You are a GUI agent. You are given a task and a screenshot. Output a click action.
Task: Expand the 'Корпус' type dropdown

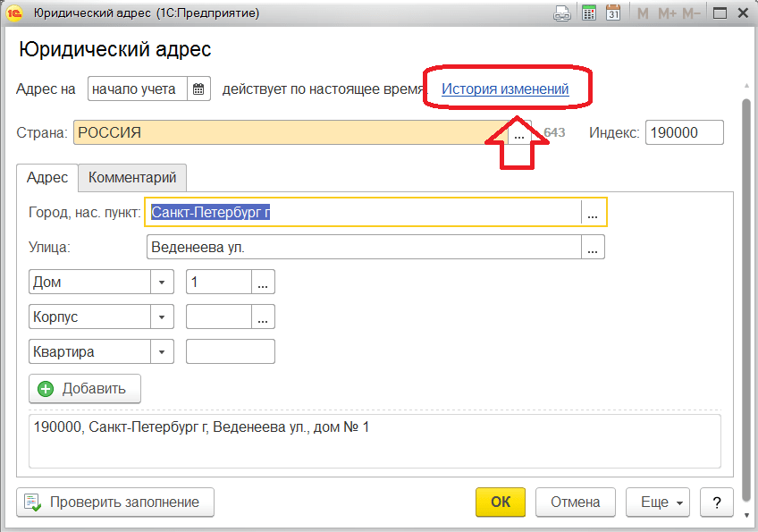[x=162, y=317]
